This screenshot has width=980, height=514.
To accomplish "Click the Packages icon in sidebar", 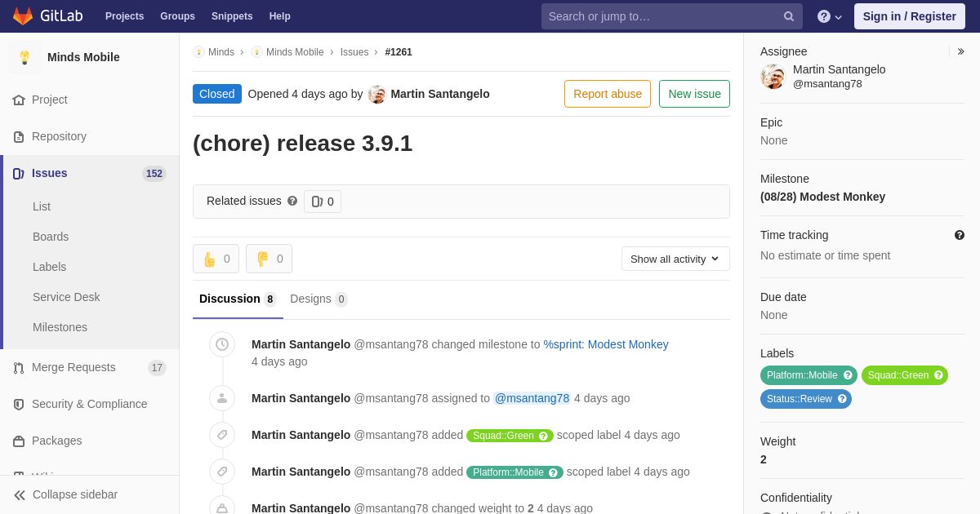I will tap(19, 441).
